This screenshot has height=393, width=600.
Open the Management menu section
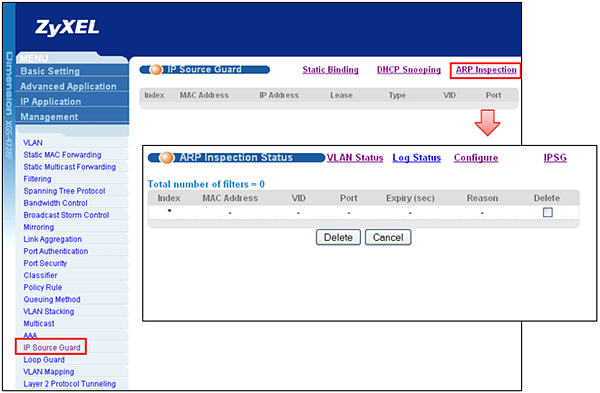click(49, 117)
